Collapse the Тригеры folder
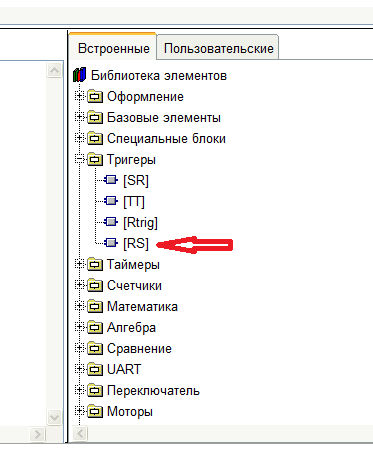The width and height of the screenshot is (373, 461). coord(79,159)
